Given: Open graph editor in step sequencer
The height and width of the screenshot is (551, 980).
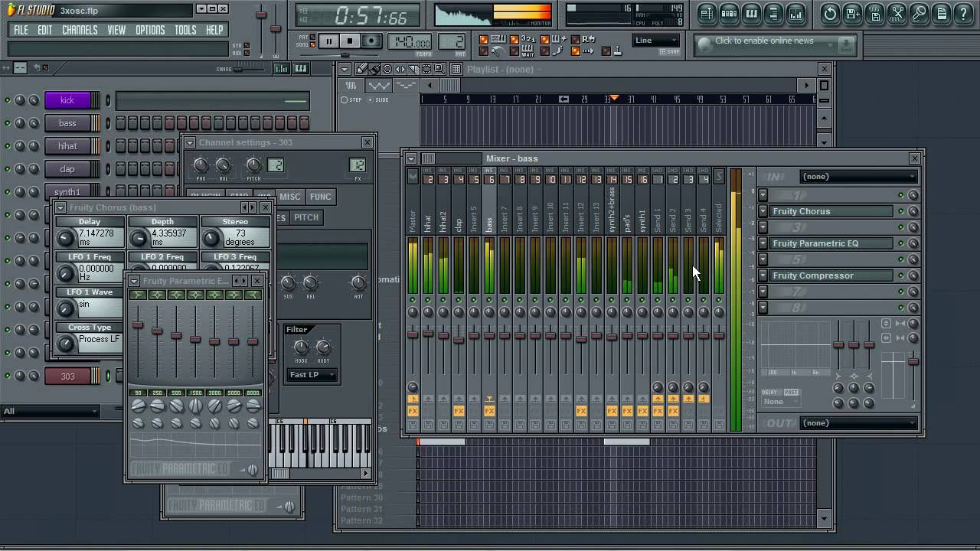Looking at the screenshot, I should pos(281,69).
